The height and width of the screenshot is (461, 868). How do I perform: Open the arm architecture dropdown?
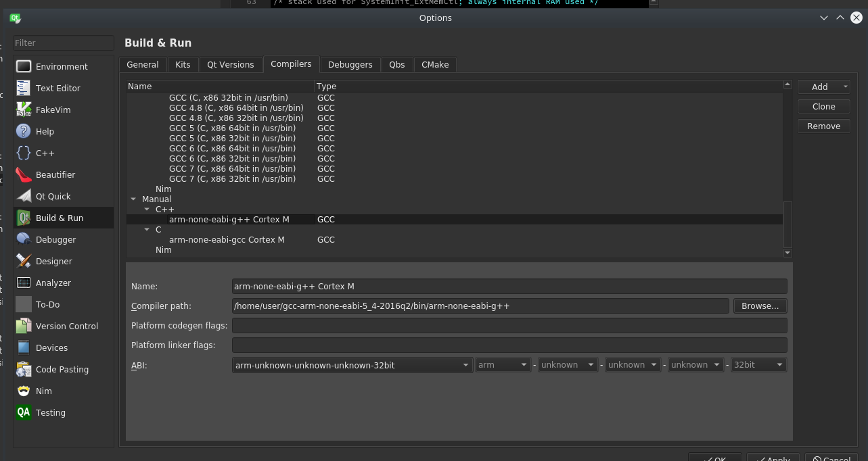click(x=503, y=365)
